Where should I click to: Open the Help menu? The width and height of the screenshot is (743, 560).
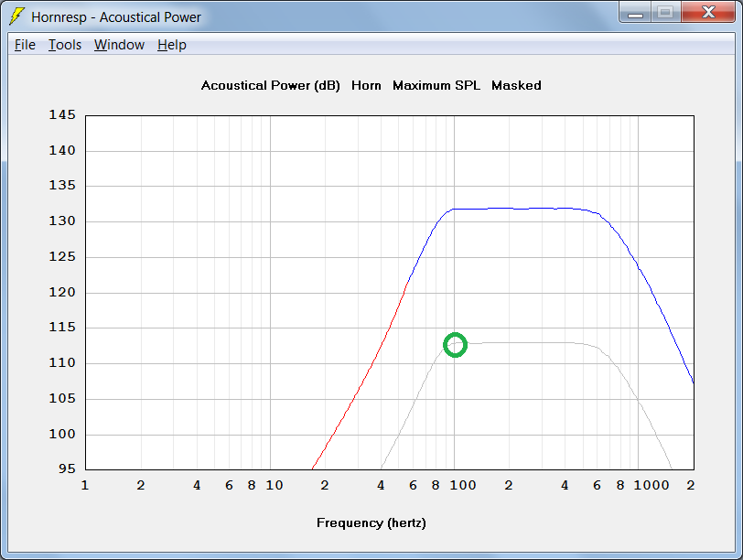(171, 45)
